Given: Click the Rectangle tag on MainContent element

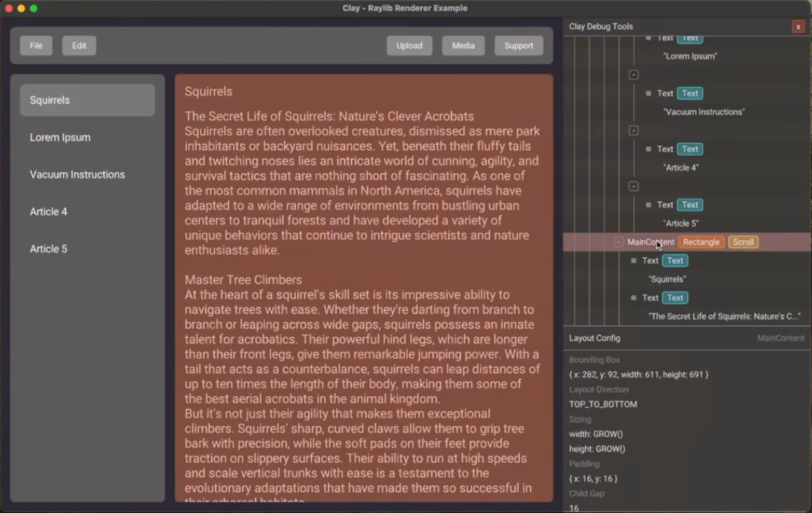Looking at the screenshot, I should click(701, 242).
